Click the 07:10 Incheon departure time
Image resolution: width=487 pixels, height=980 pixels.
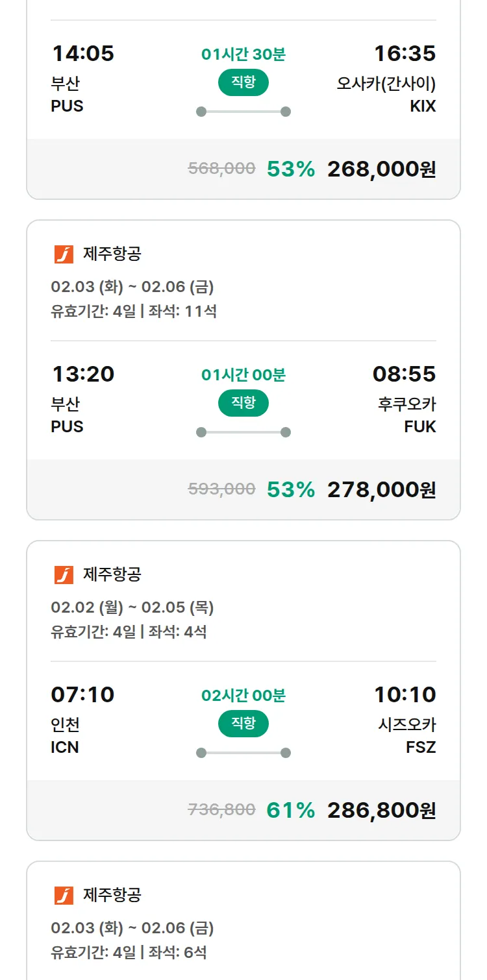[x=82, y=694]
